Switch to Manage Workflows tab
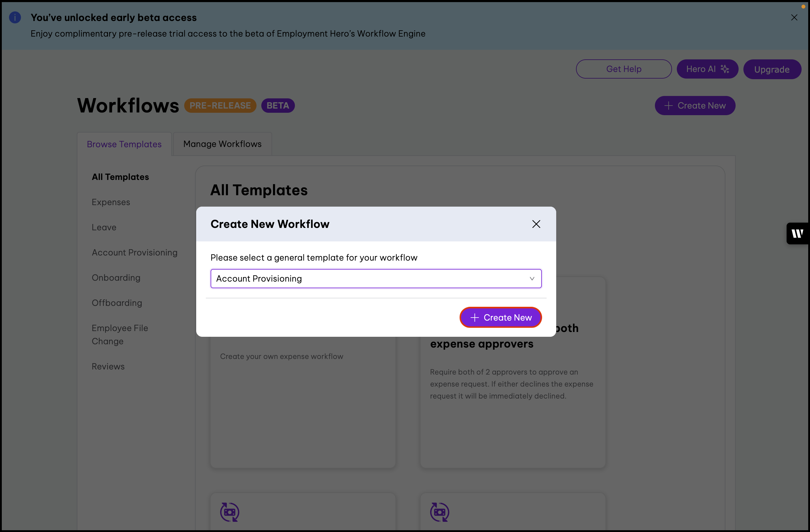810x532 pixels. point(222,144)
